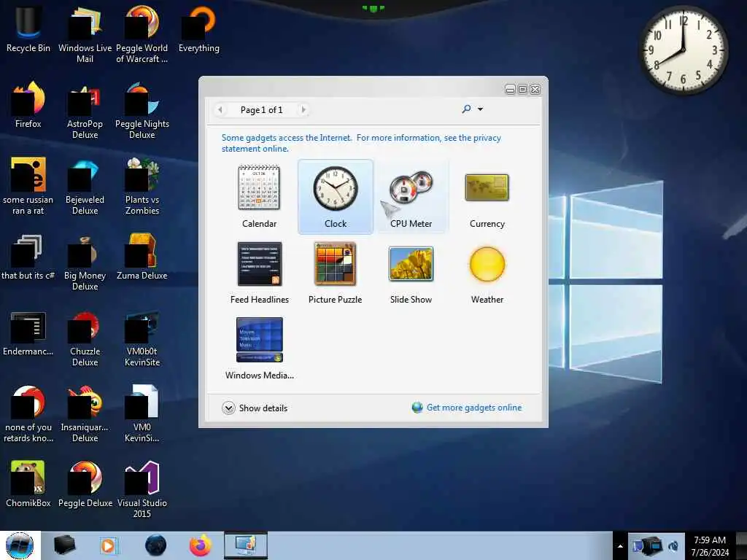Select the Clock gadget in the gallery
This screenshot has height=560, width=747.
pyautogui.click(x=336, y=197)
